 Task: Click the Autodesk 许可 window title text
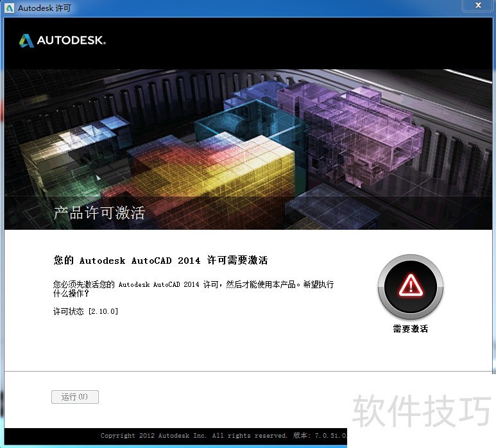pos(45,8)
